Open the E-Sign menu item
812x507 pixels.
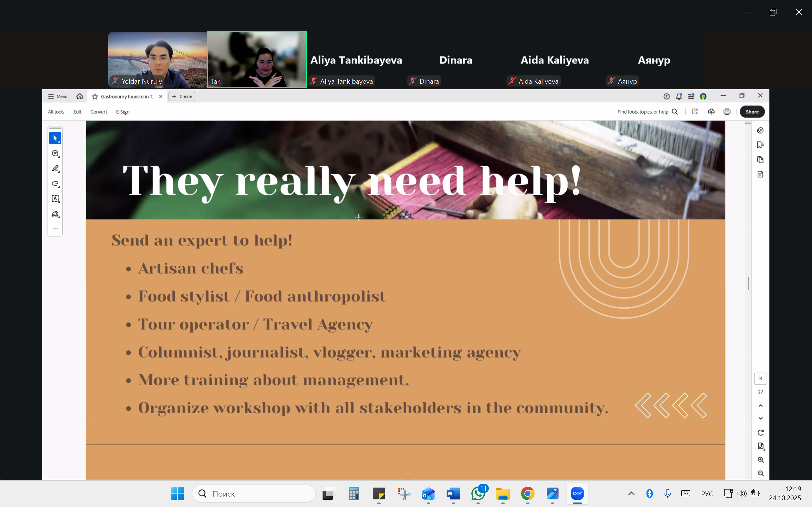[x=122, y=112]
